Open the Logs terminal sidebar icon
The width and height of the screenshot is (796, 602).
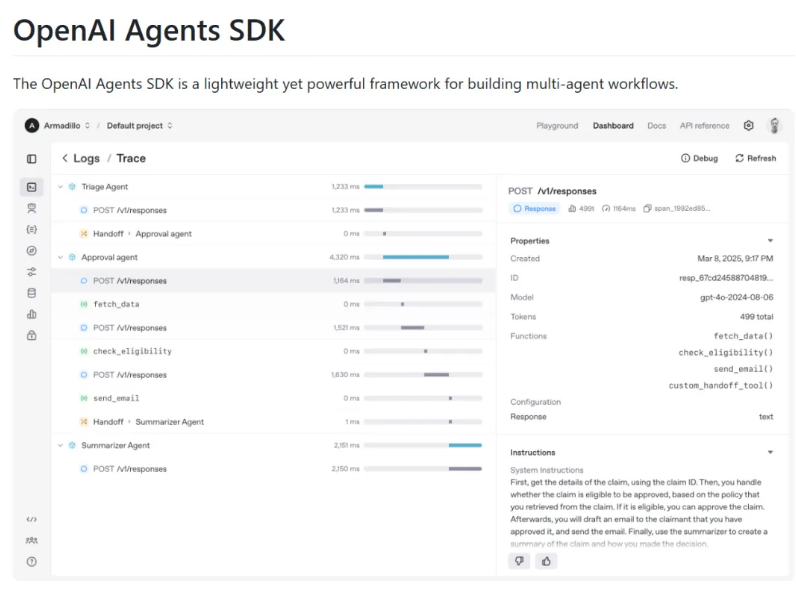click(x=31, y=187)
